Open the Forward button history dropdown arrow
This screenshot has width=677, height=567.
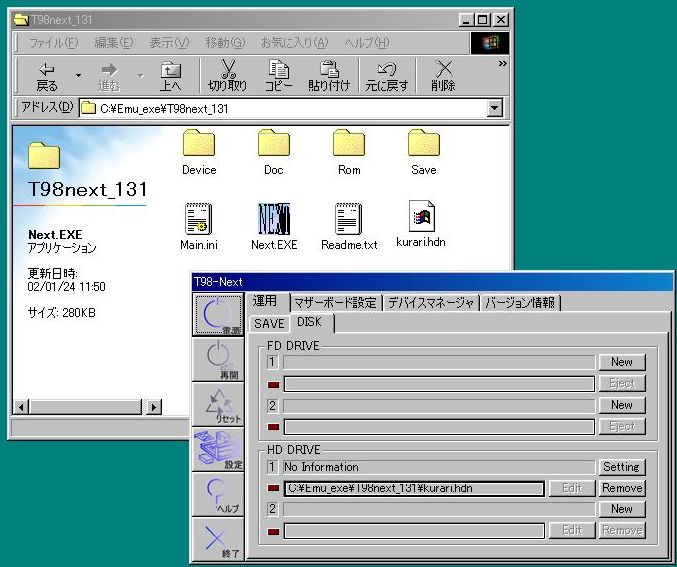(140, 76)
